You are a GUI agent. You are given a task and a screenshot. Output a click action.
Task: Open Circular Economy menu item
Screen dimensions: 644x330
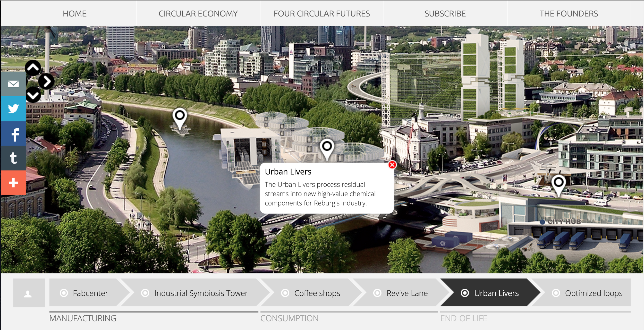click(x=198, y=13)
